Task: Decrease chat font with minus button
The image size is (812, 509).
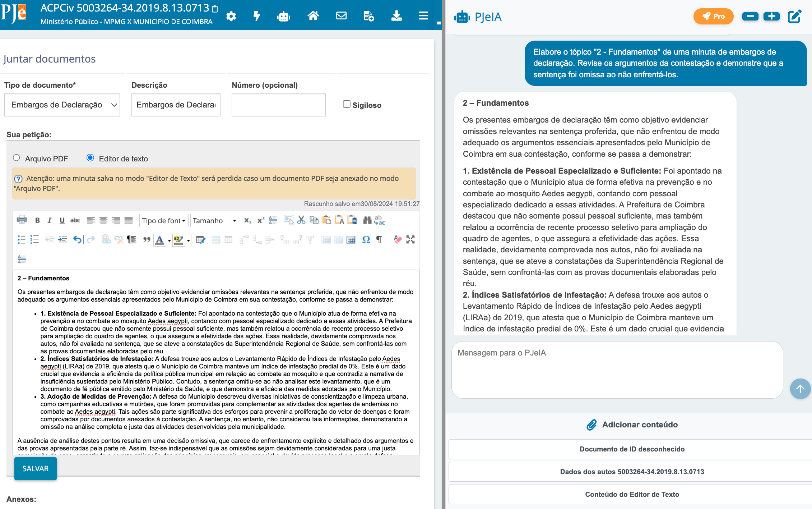Action: [750, 16]
